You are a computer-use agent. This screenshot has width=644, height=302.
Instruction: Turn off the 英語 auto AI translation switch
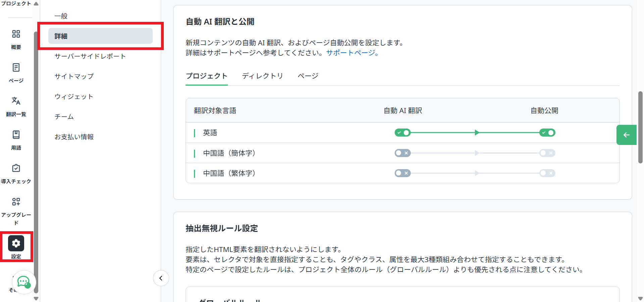pos(402,133)
